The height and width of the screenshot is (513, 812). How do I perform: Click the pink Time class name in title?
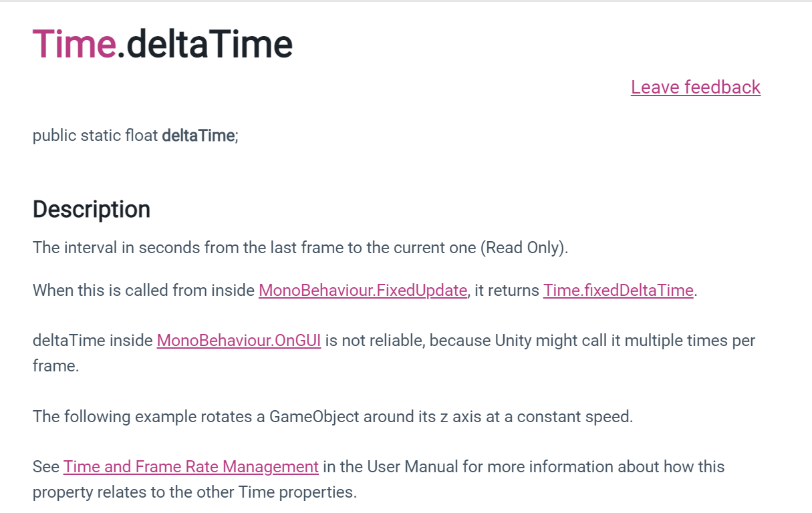[74, 45]
